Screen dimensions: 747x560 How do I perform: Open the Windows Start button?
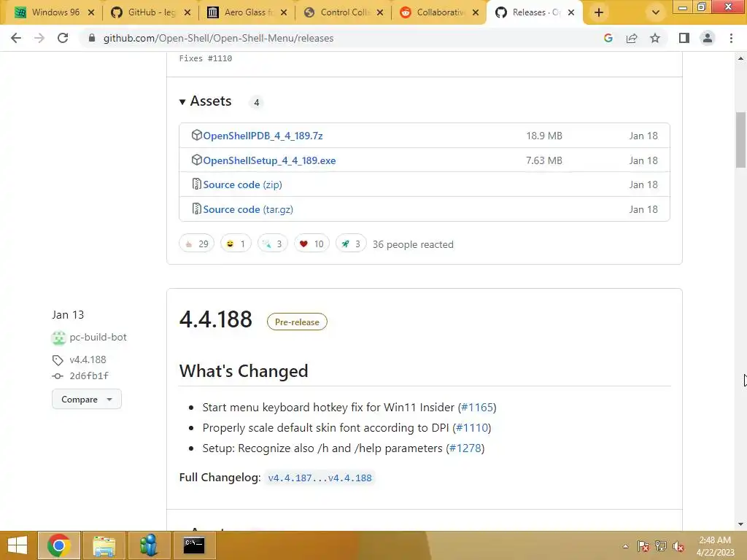(18, 545)
